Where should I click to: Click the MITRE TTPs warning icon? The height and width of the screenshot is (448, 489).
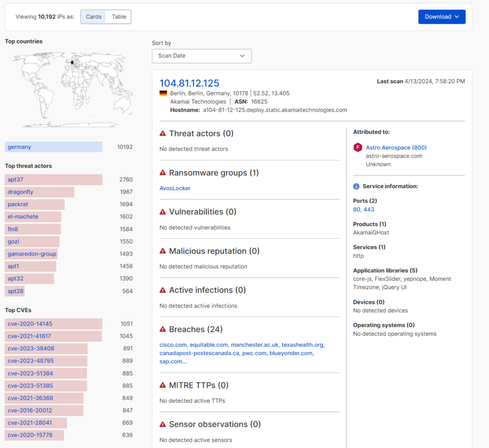click(x=163, y=385)
